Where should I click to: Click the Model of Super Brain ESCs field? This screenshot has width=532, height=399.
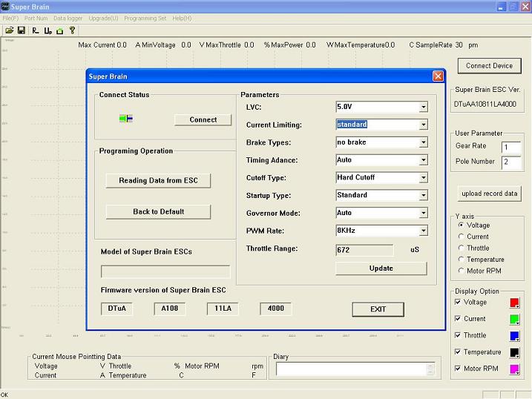pos(165,271)
